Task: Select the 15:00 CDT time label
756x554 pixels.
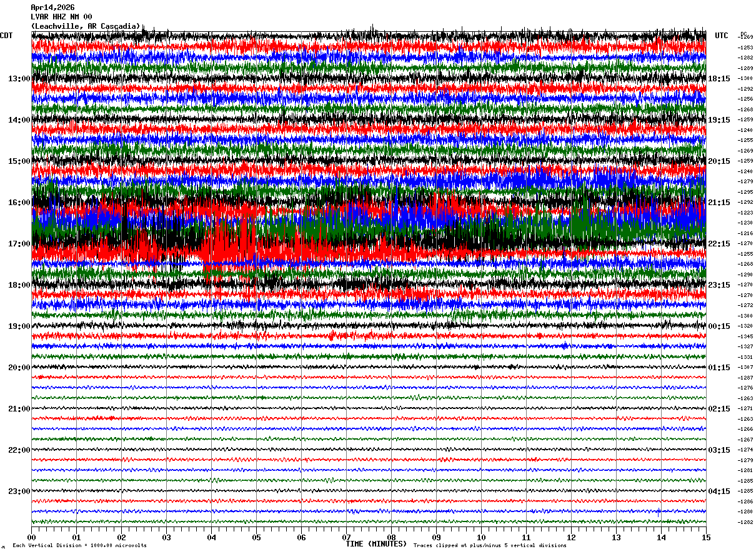Action: (19, 161)
